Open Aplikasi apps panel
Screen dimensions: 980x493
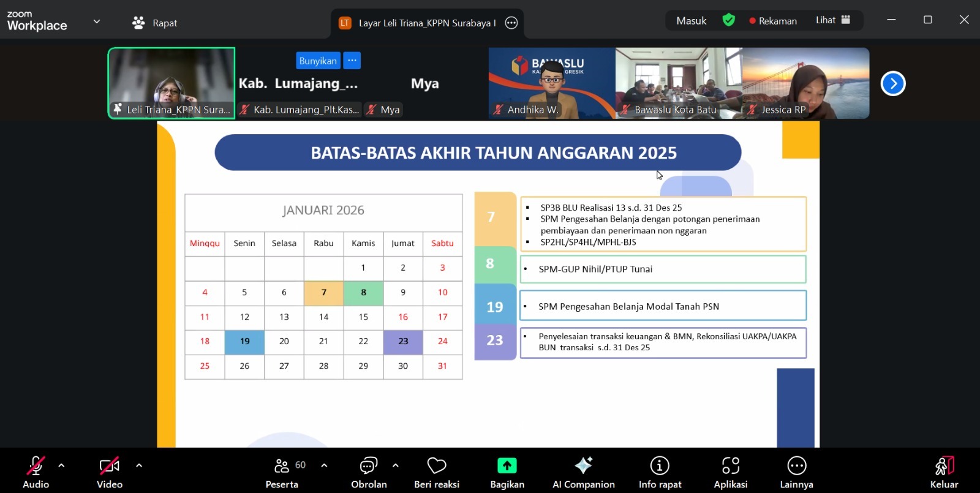click(731, 473)
